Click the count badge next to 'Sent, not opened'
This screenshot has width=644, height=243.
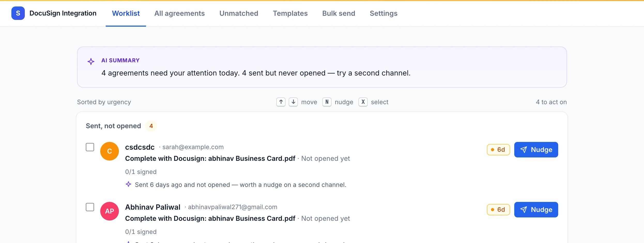click(151, 126)
